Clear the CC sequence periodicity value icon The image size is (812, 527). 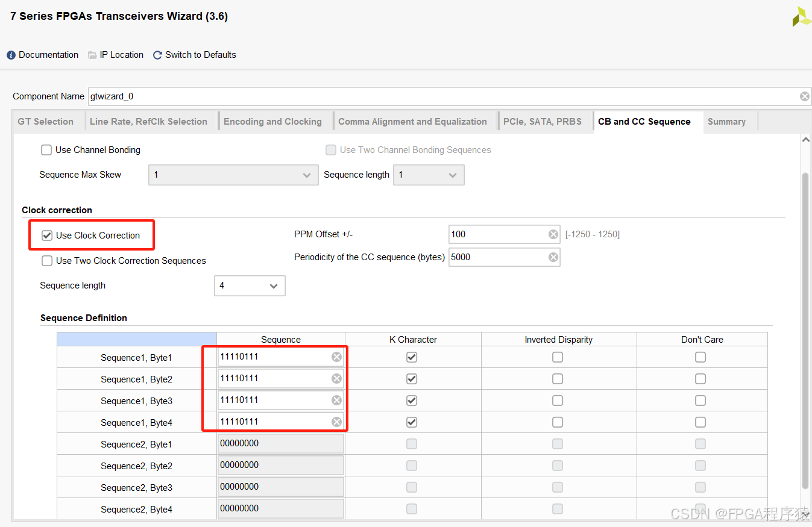(553, 257)
